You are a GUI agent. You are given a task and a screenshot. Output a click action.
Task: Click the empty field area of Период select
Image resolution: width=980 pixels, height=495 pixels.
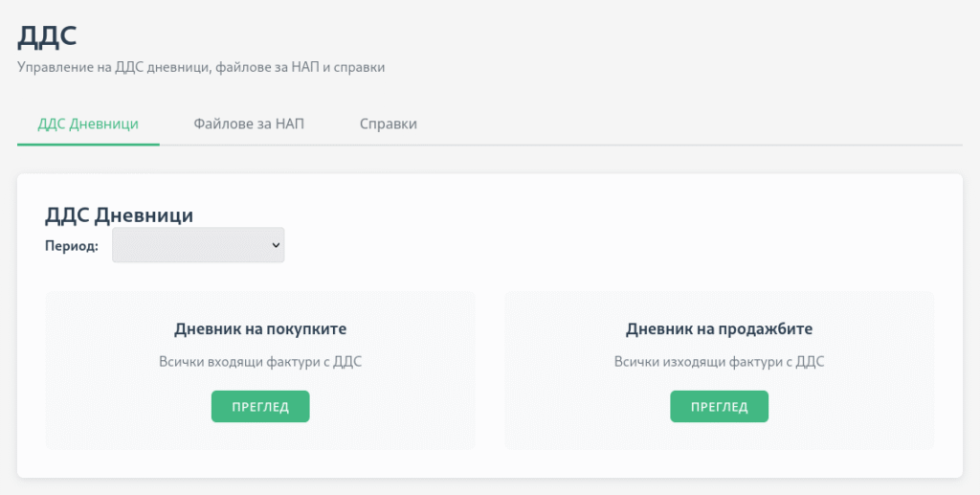click(190, 245)
